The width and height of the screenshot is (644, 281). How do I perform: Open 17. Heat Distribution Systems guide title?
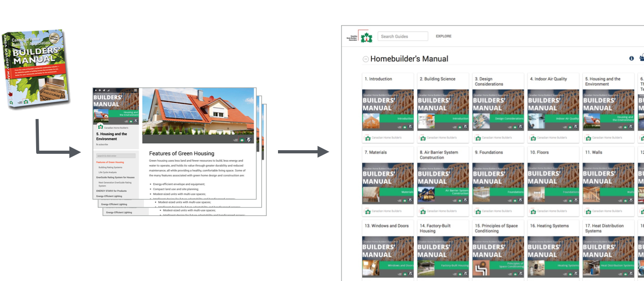604,228
